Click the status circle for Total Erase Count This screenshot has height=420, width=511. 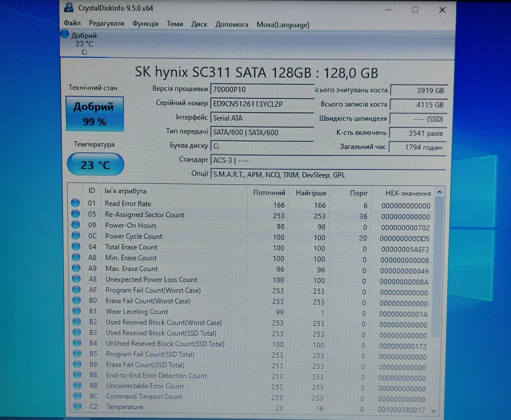click(x=76, y=246)
